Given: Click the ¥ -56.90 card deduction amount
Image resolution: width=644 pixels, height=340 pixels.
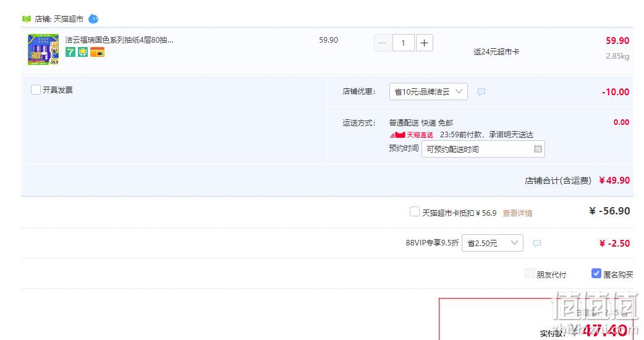Looking at the screenshot, I should pos(609,211).
